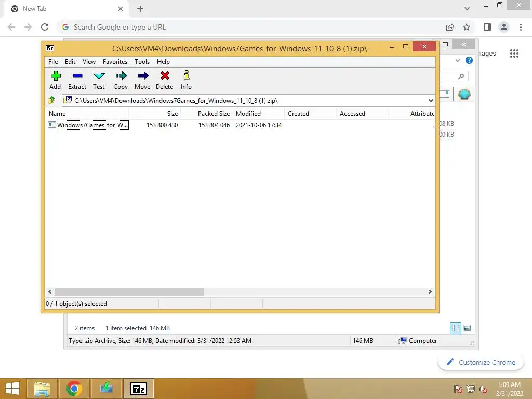Close the New Tab tab
Image resolution: width=532 pixels, height=399 pixels.
(x=120, y=9)
